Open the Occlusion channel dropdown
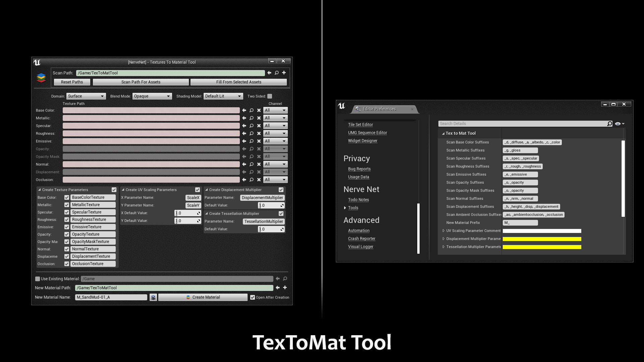Viewport: 644px width, 362px height. coord(275,180)
